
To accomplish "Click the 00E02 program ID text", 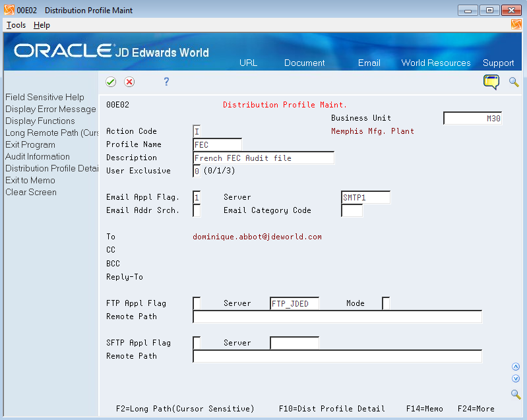I will coord(117,105).
